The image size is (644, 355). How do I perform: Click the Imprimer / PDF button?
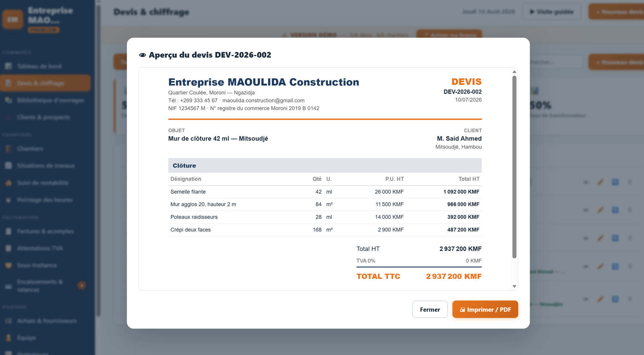coord(485,309)
